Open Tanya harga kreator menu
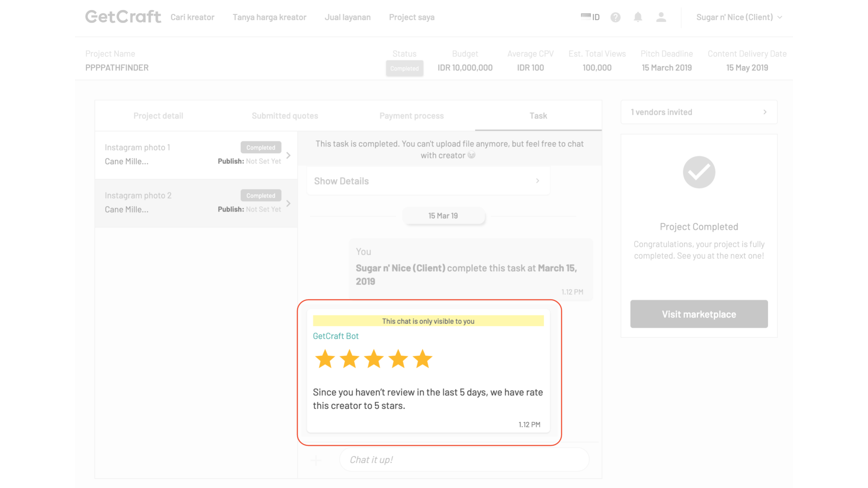 269,17
